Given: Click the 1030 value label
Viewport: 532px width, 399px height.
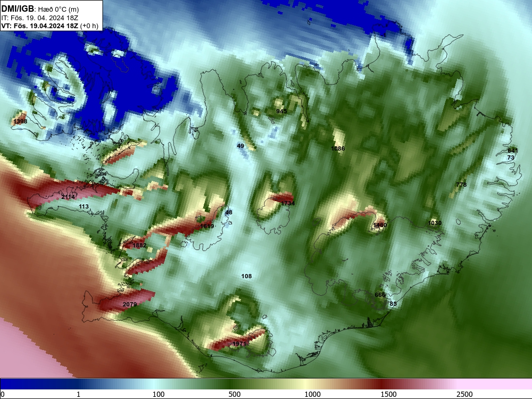Looking at the screenshot, I should (435, 223).
